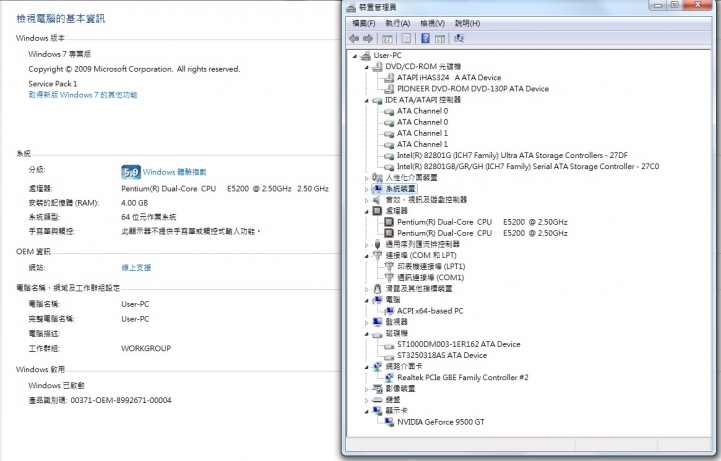Click the NVIDIA GeForce 9500 GT device icon

pos(389,422)
